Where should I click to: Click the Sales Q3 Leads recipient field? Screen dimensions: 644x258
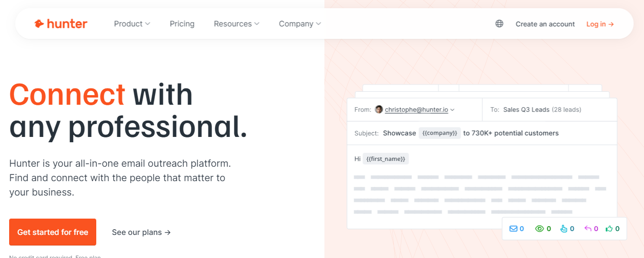(549, 110)
